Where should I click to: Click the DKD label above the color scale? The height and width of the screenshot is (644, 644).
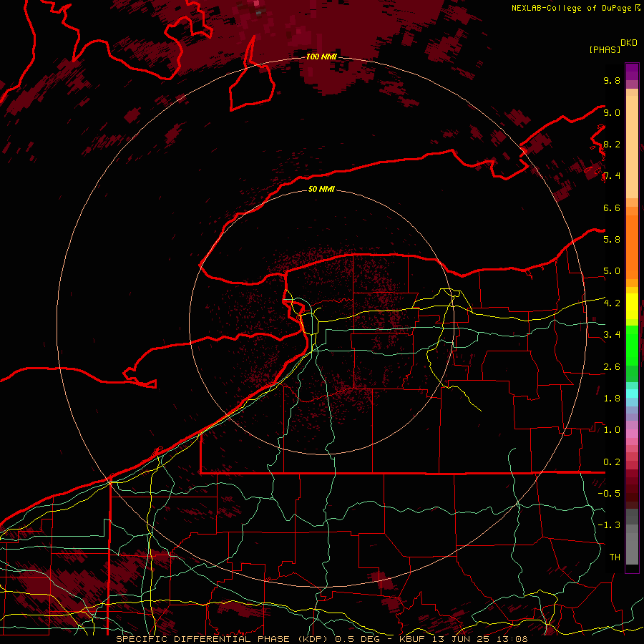[629, 43]
